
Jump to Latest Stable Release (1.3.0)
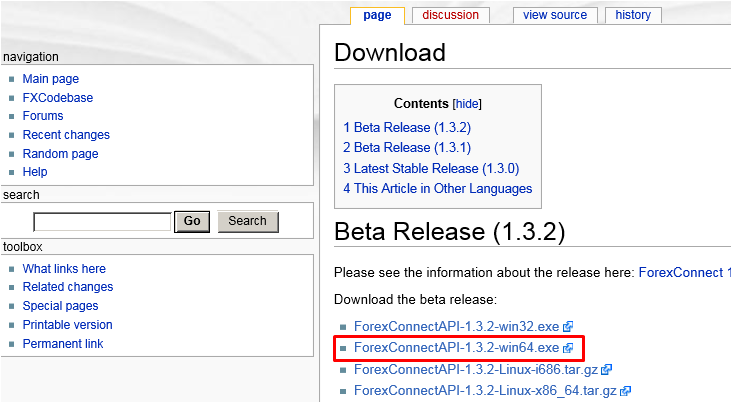pos(431,169)
